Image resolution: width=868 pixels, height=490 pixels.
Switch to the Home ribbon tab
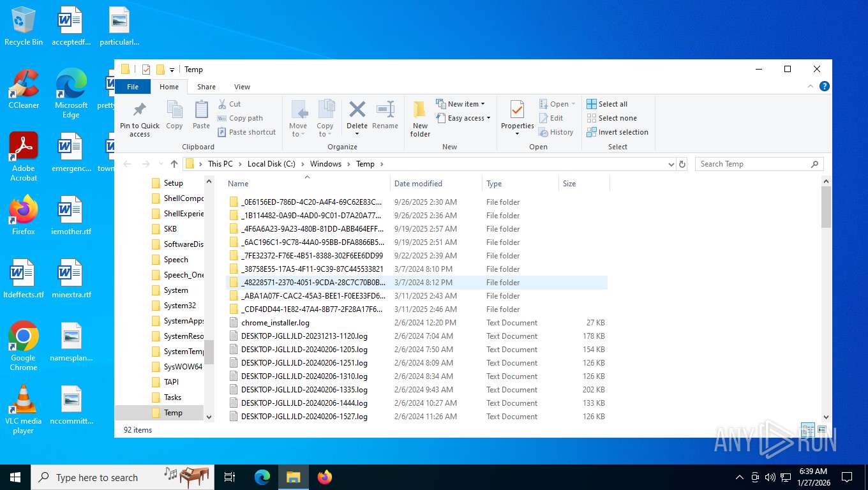click(x=169, y=87)
